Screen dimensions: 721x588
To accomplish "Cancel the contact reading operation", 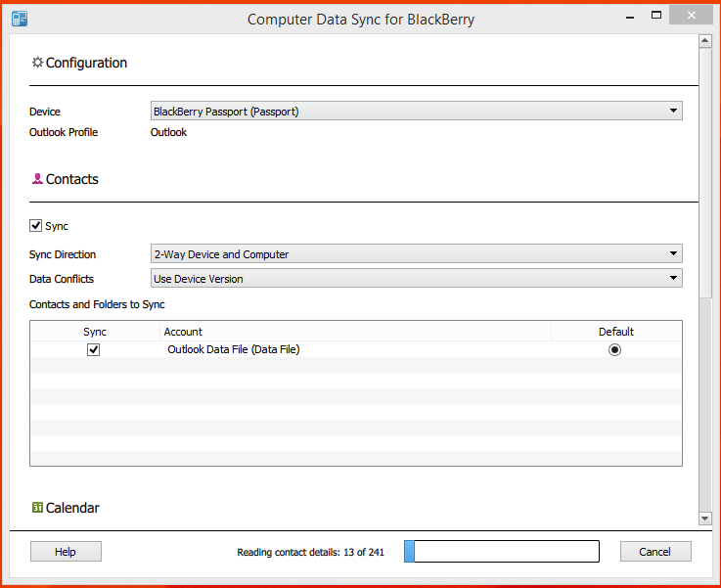I will [x=655, y=551].
